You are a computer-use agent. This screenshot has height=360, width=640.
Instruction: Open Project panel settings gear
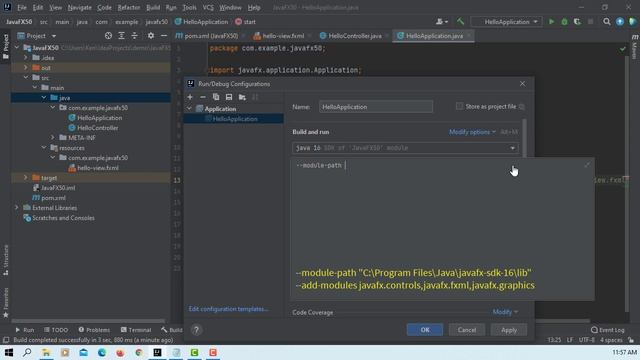[x=151, y=36]
